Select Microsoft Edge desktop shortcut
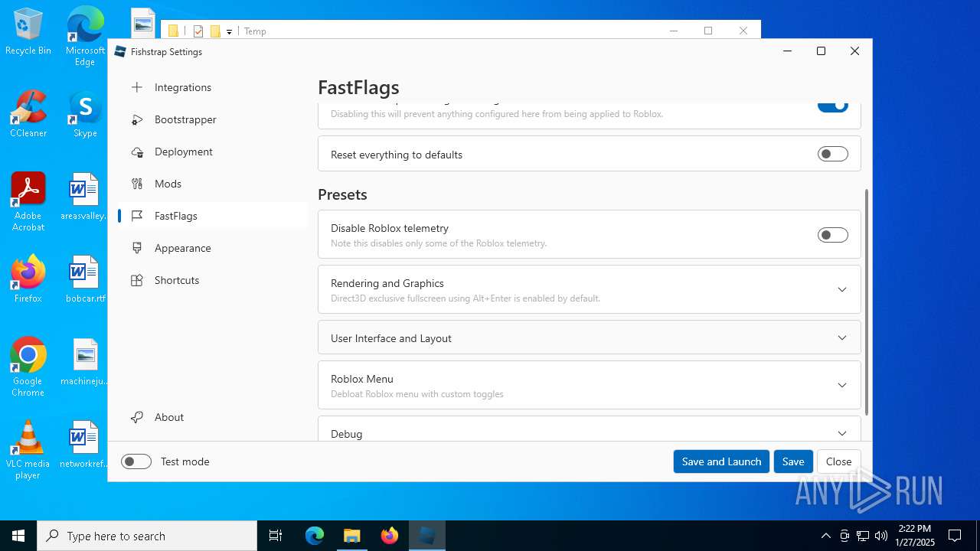The width and height of the screenshot is (980, 551). coord(85,36)
